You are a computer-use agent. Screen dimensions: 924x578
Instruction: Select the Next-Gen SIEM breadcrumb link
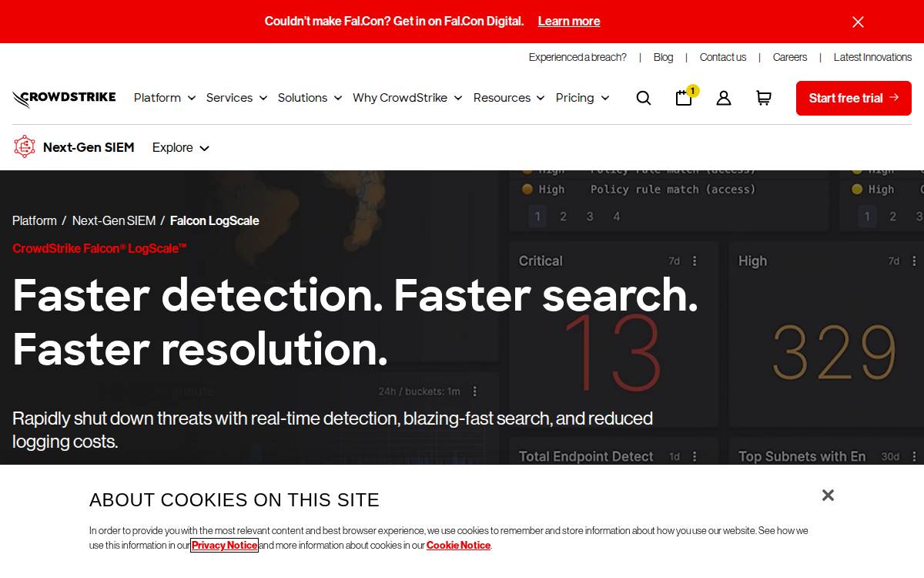coord(114,220)
